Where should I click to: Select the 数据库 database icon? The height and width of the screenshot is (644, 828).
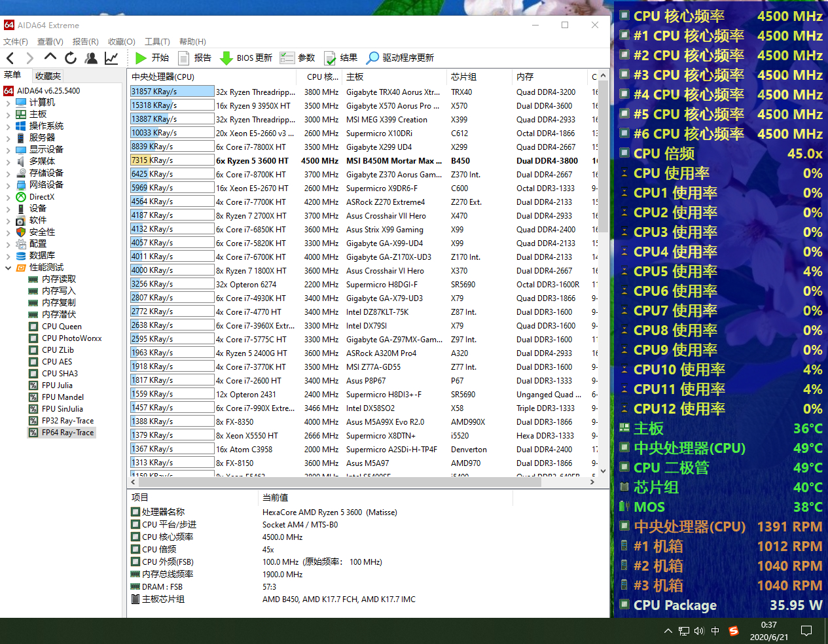[x=21, y=256]
